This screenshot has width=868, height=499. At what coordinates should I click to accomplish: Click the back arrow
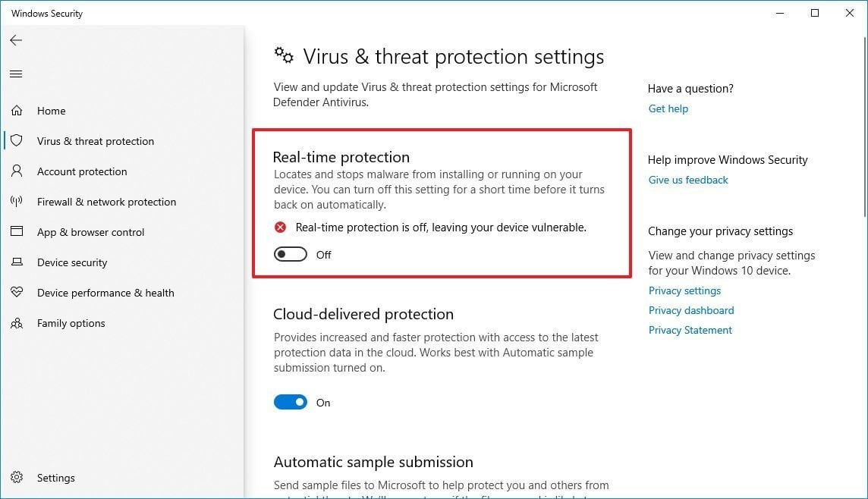16,40
